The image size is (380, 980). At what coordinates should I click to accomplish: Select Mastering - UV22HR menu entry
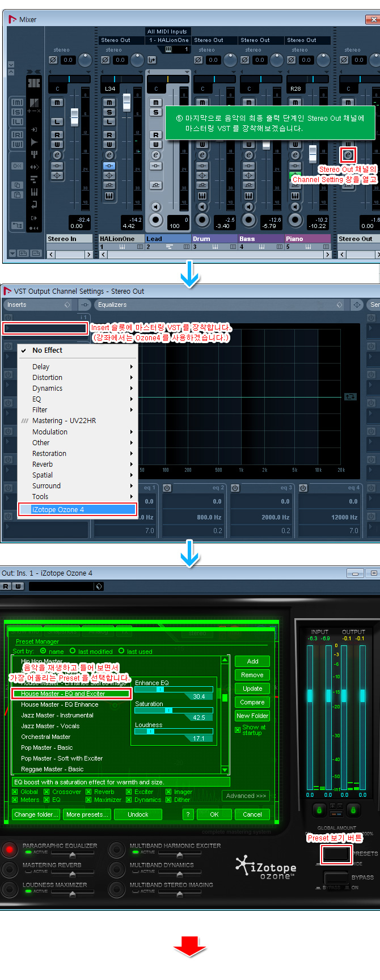click(77, 421)
